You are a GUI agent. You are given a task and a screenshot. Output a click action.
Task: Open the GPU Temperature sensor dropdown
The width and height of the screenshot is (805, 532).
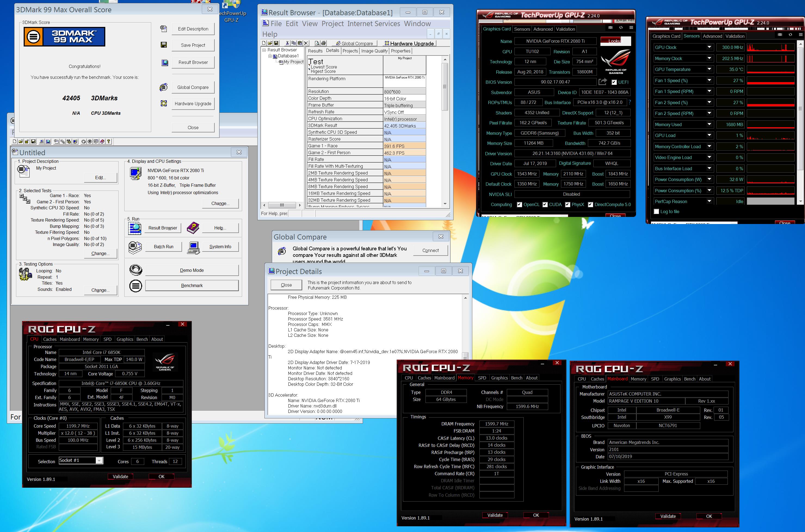(x=709, y=69)
